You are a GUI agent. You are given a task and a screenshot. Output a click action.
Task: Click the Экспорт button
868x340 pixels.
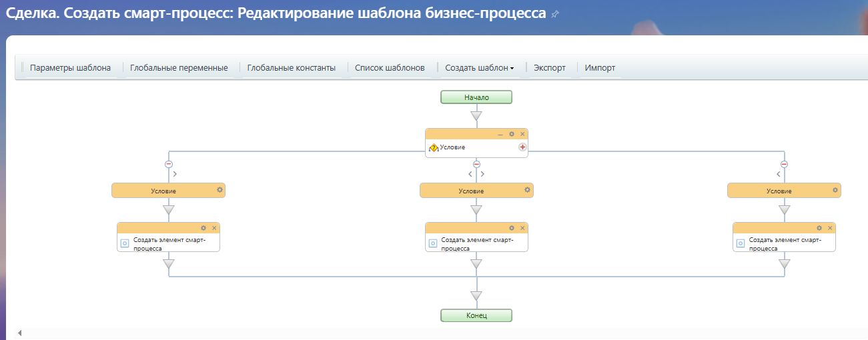550,67
